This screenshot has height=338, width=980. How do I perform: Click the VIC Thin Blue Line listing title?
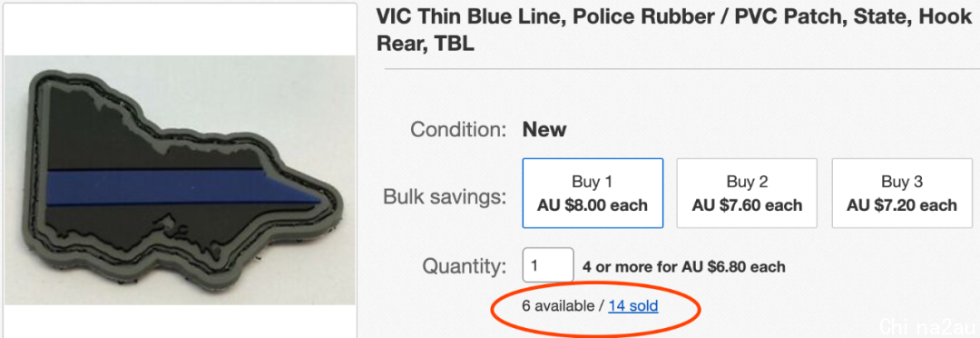tap(673, 30)
